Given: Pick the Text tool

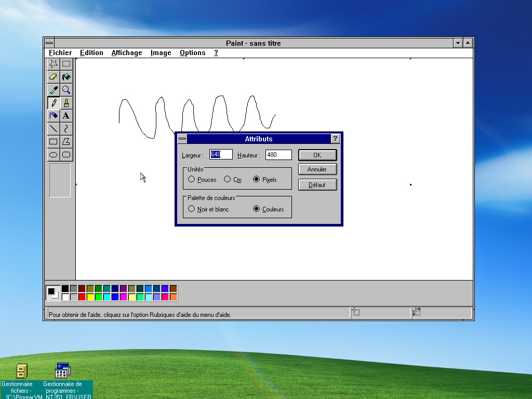Looking at the screenshot, I should tap(66, 116).
